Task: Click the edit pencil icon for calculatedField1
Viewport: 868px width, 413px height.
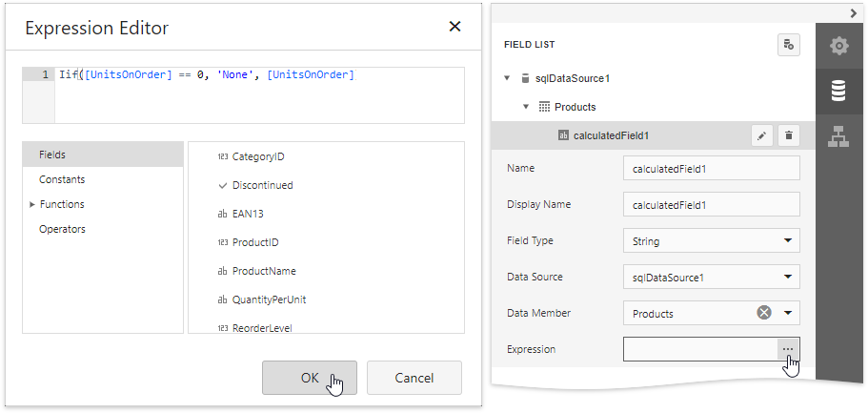Action: point(761,135)
